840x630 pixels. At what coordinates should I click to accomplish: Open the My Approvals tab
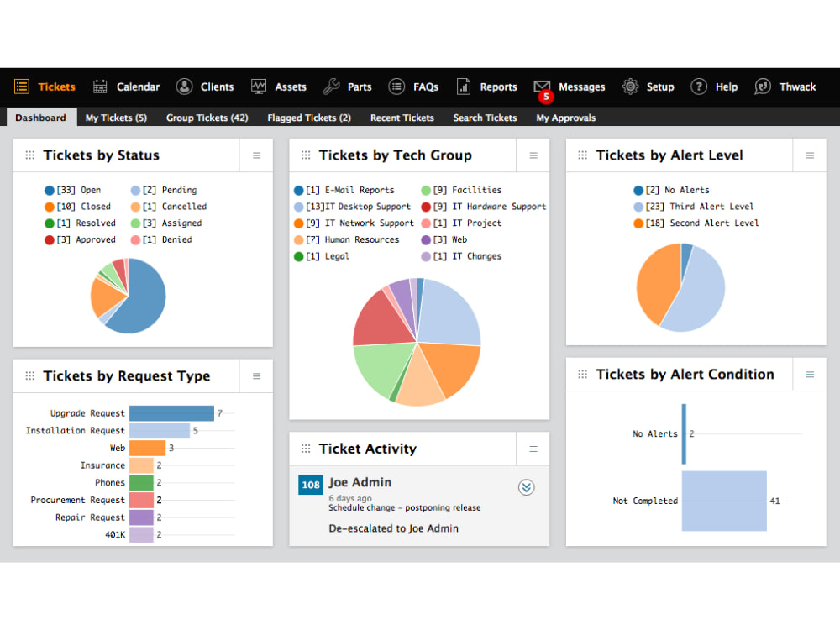click(x=565, y=118)
